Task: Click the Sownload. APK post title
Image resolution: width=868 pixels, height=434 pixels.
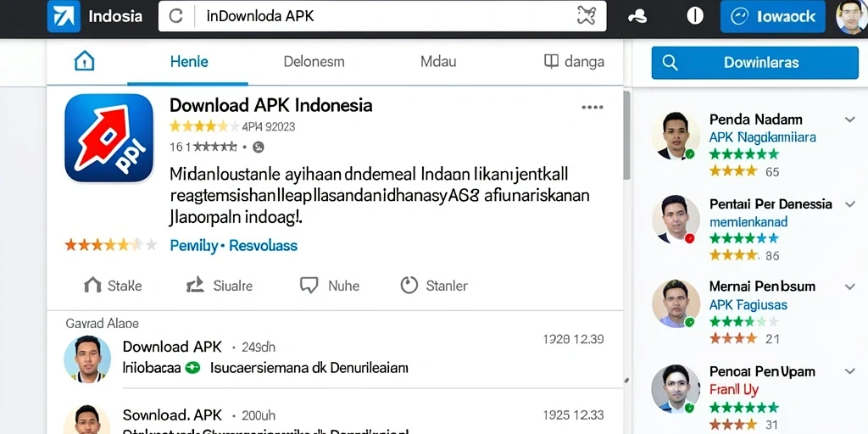Action: [172, 415]
